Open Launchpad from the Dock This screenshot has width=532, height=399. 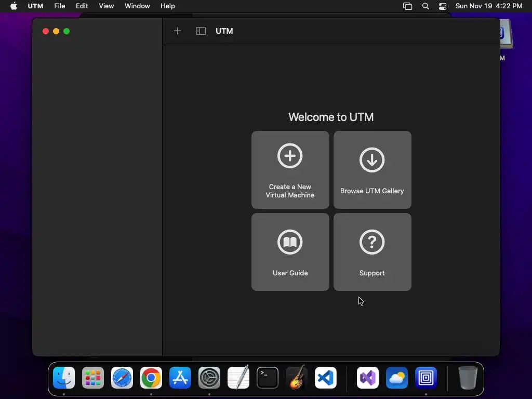point(93,378)
